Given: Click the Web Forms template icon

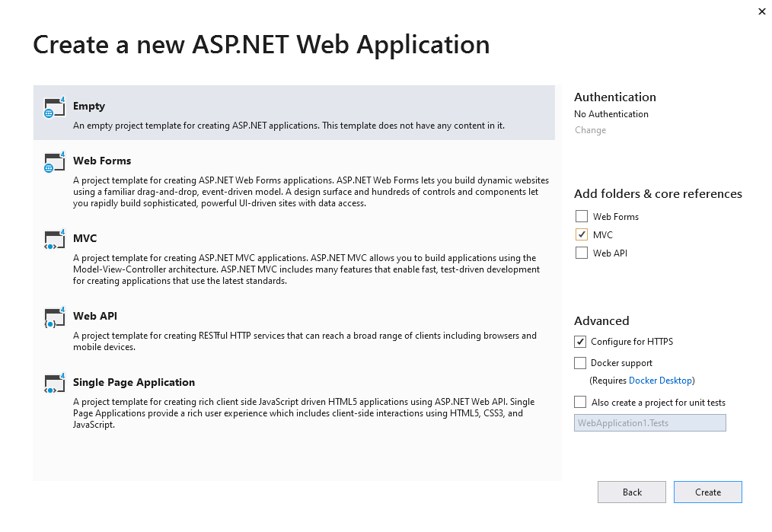Looking at the screenshot, I should click(x=54, y=162).
